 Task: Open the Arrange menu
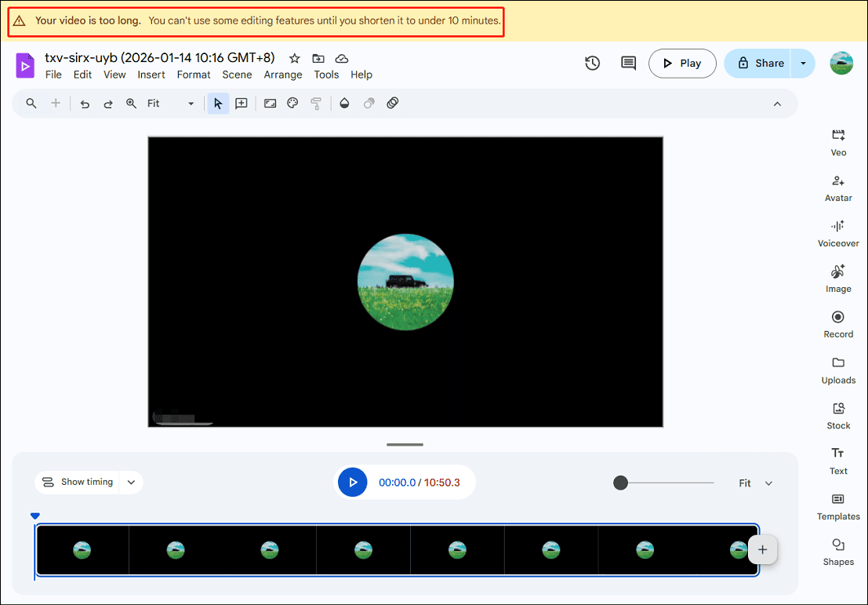pyautogui.click(x=283, y=75)
